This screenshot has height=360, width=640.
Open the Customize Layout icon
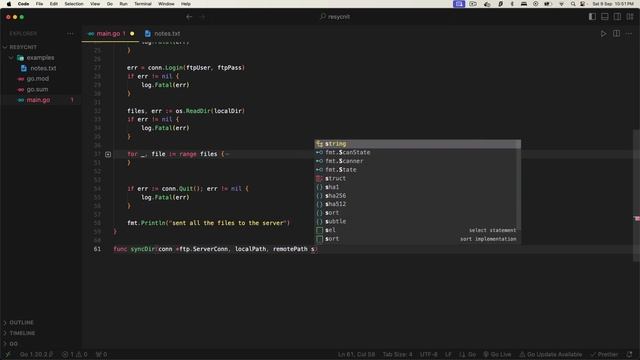pos(630,17)
